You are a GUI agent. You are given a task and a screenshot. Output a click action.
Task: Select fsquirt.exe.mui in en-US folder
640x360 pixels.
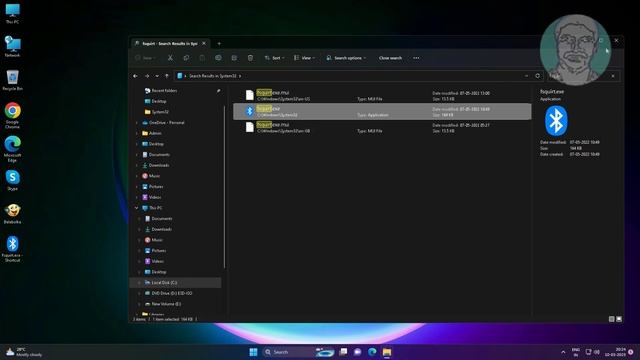coord(382,96)
